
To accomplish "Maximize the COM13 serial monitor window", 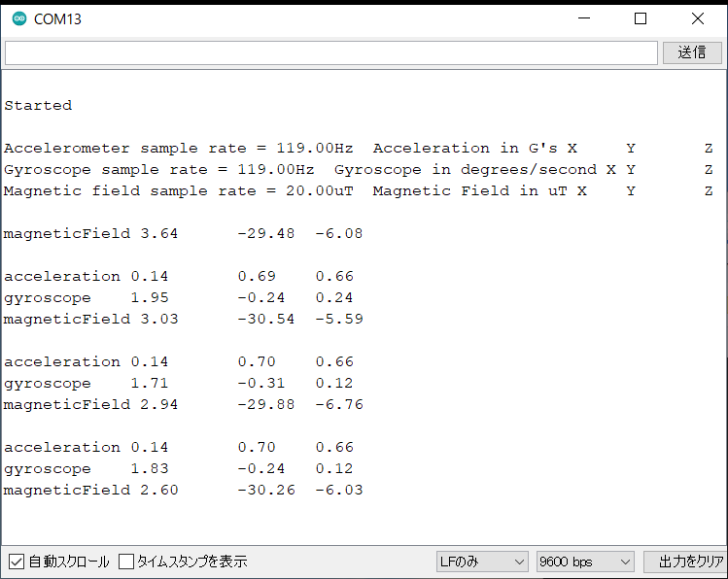I will click(x=641, y=18).
